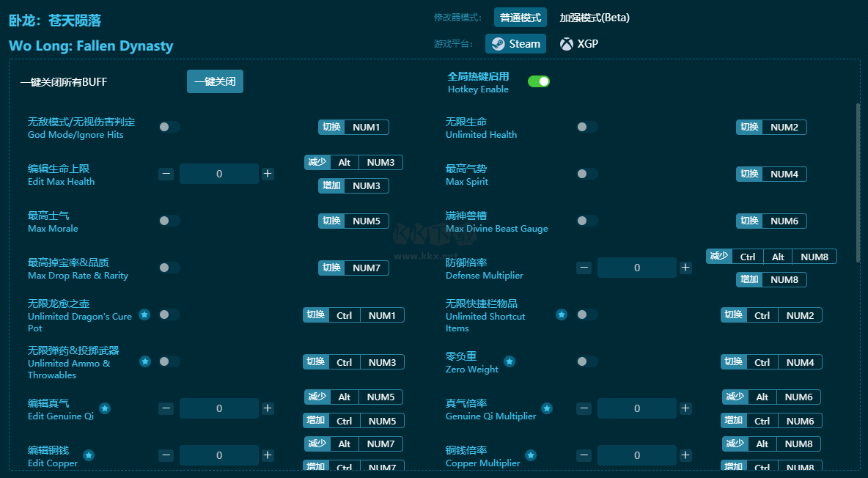Click 减少 Alt NUM8 Copper Multiplier hotkey
This screenshot has width=868, height=478.
(x=771, y=444)
